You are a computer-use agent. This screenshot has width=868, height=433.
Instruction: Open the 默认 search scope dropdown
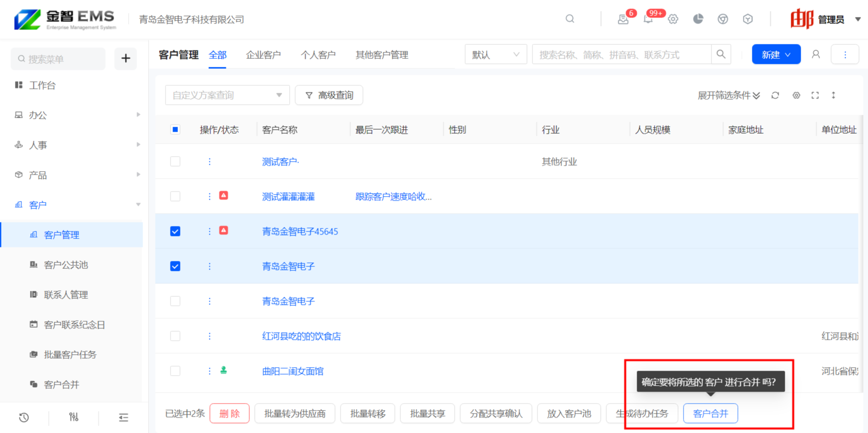495,55
